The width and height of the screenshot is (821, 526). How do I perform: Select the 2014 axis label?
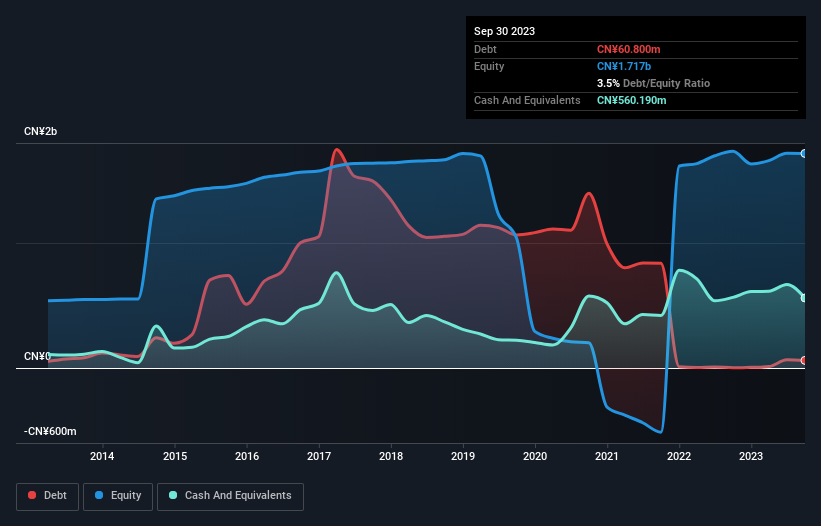pos(102,456)
